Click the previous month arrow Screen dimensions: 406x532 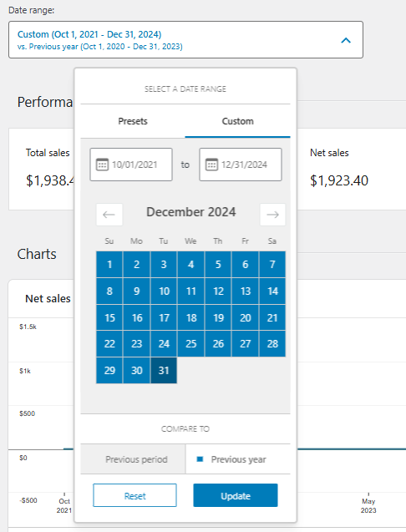click(x=109, y=215)
